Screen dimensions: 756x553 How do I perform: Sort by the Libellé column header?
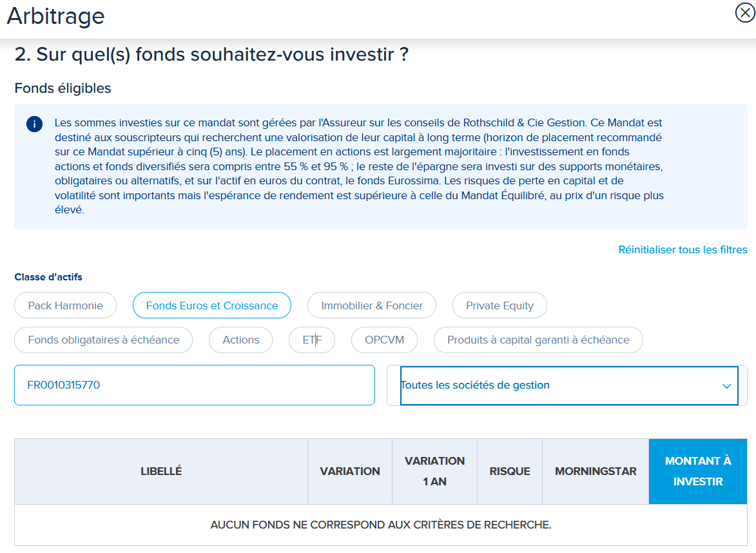point(161,471)
